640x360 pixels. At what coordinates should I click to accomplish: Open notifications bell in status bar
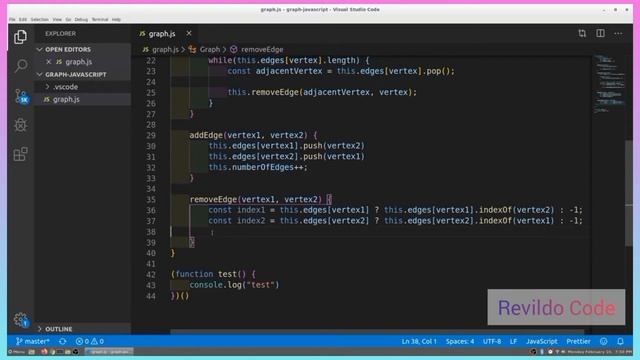[620, 341]
